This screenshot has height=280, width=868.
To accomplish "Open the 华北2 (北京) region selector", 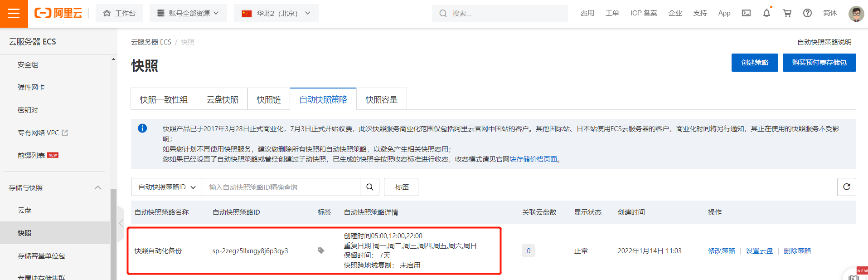I will pyautogui.click(x=276, y=13).
